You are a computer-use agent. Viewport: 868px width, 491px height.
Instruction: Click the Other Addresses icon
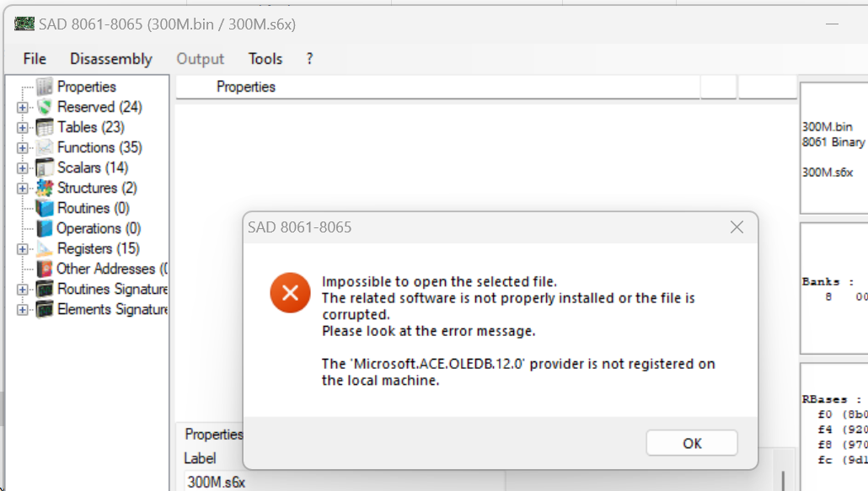coord(44,269)
